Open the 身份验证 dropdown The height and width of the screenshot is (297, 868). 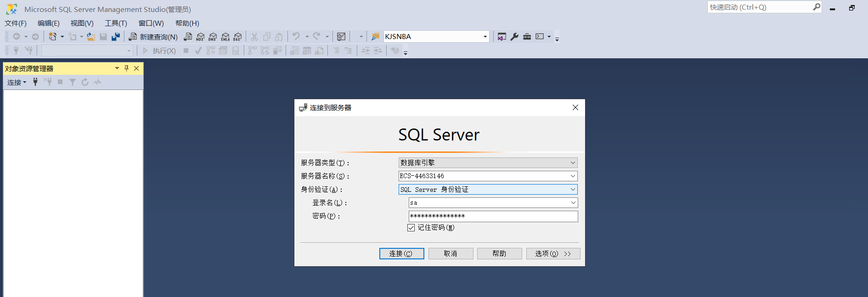573,189
